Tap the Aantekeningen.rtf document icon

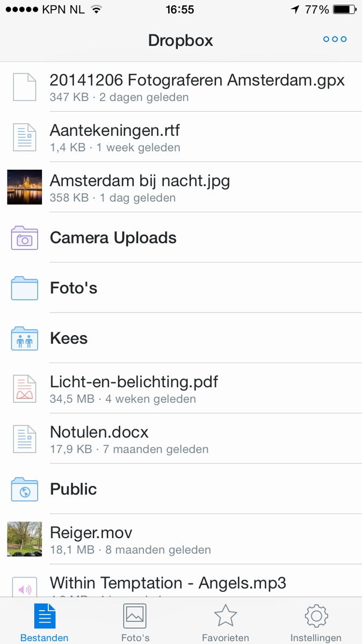click(x=24, y=137)
